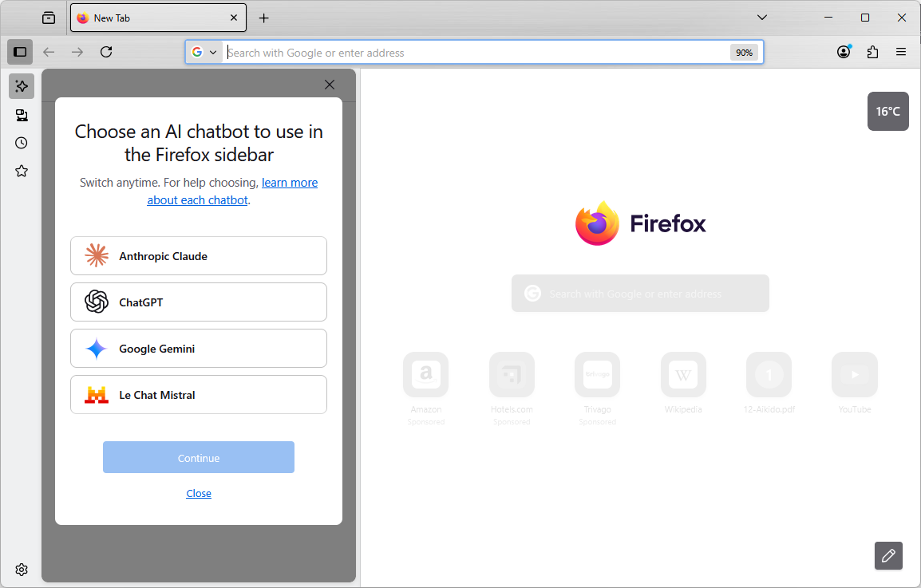Viewport: 921px width, 588px height.
Task: Close the New Tab tab
Action: [x=234, y=18]
